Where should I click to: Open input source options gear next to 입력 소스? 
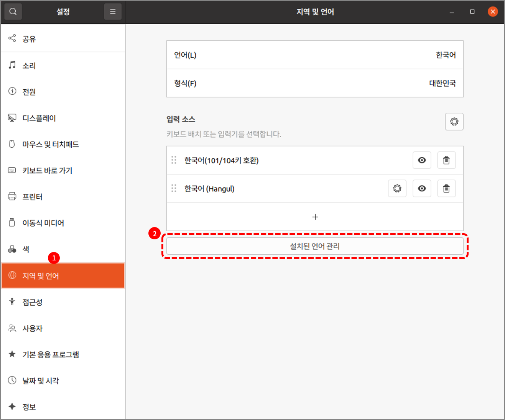pyautogui.click(x=454, y=122)
